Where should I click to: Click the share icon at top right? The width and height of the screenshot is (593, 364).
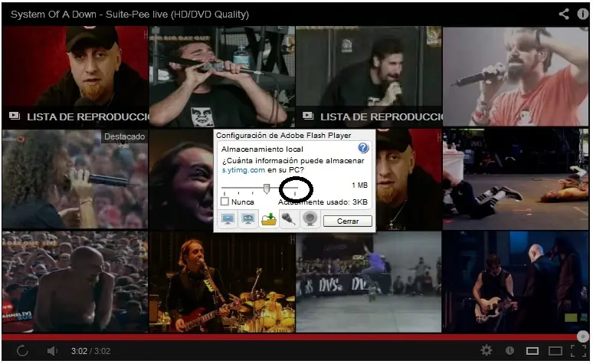(x=564, y=14)
